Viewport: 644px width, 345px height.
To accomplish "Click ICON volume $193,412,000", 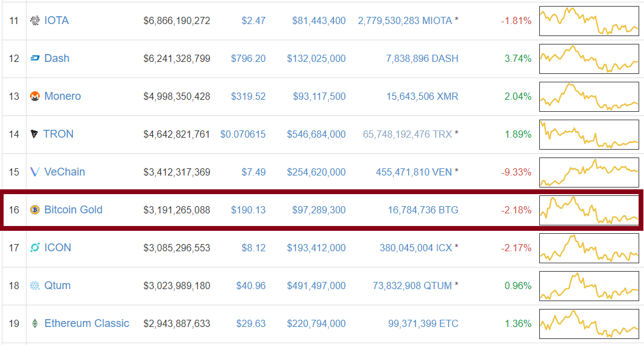I will pyautogui.click(x=316, y=248).
